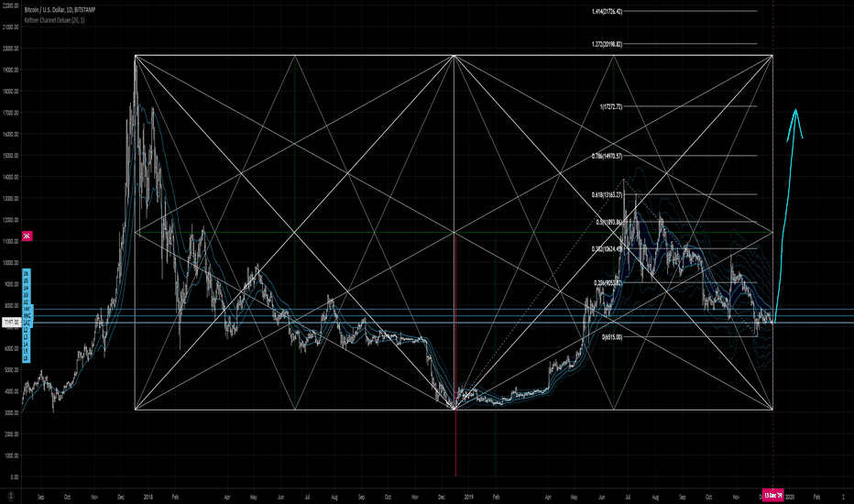This screenshot has height=504, width=854.
Task: Select the 1.414(21726.42) Fibonacci level label
Action: click(607, 11)
